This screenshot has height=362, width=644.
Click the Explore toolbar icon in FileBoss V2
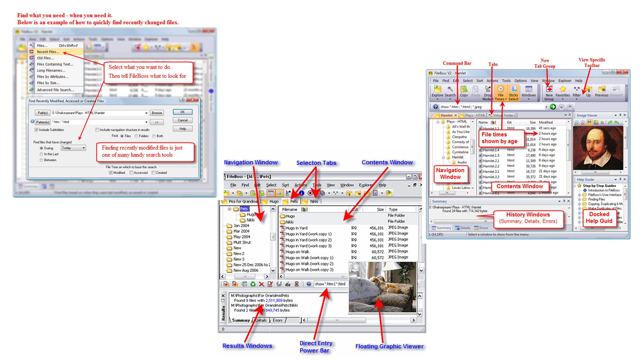(x=437, y=89)
